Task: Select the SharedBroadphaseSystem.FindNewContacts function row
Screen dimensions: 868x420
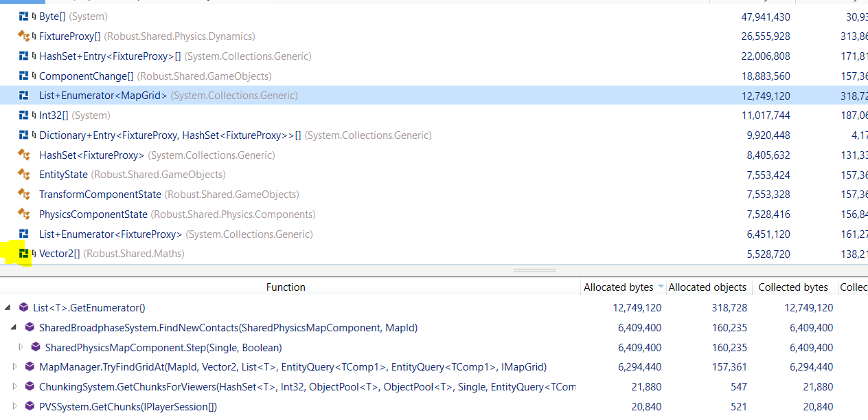Action: (x=434, y=328)
